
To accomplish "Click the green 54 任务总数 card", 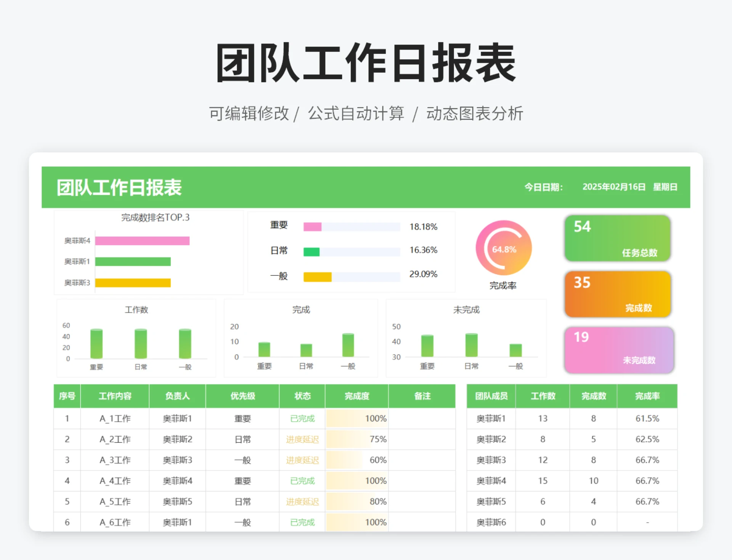I will point(618,238).
